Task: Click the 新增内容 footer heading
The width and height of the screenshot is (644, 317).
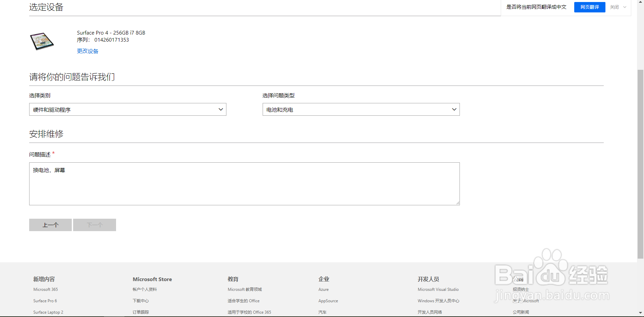Action: coord(44,279)
